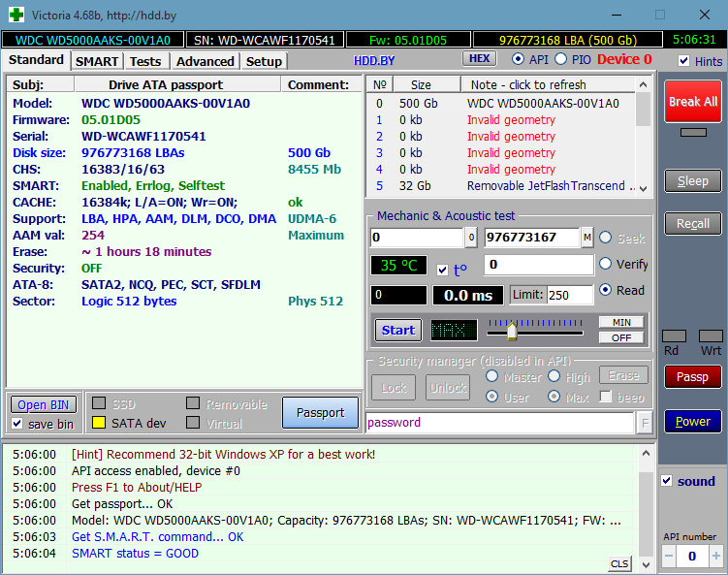728x575 pixels.
Task: Click the HDD.BY link
Action: (x=374, y=61)
